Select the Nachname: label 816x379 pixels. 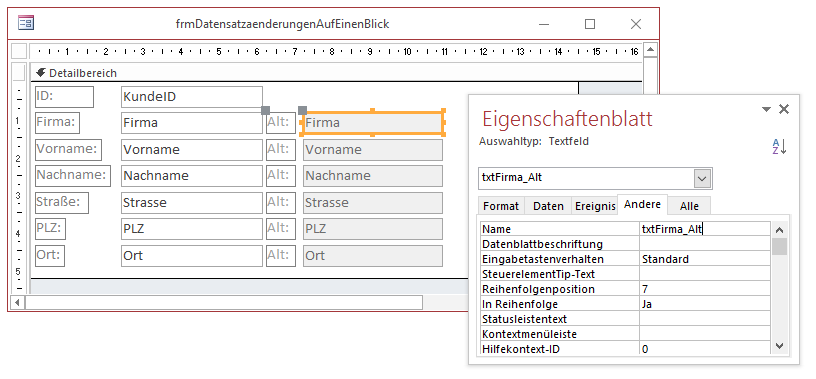click(73, 175)
